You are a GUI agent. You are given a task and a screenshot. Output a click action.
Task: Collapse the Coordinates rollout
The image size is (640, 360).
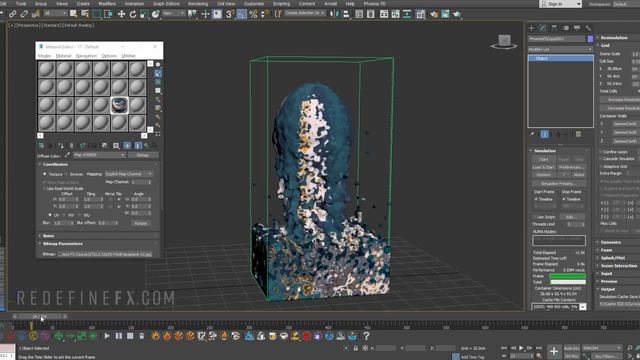[x=55, y=164]
